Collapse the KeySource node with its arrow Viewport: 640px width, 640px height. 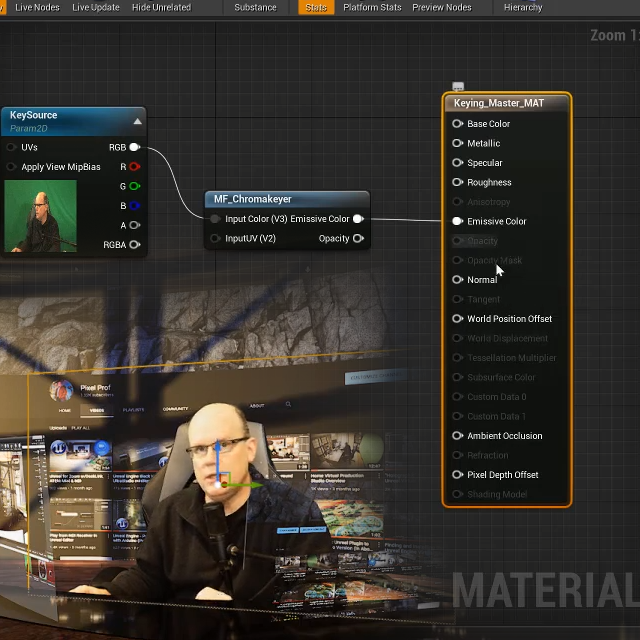pyautogui.click(x=138, y=121)
